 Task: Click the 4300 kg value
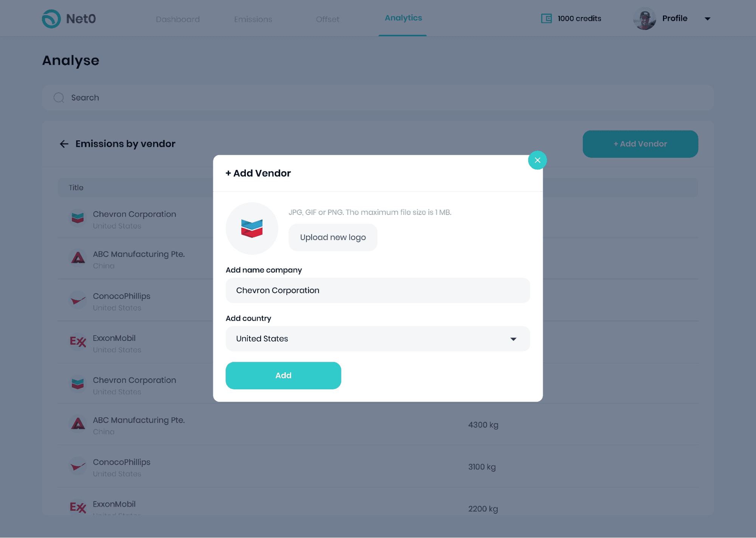(483, 425)
